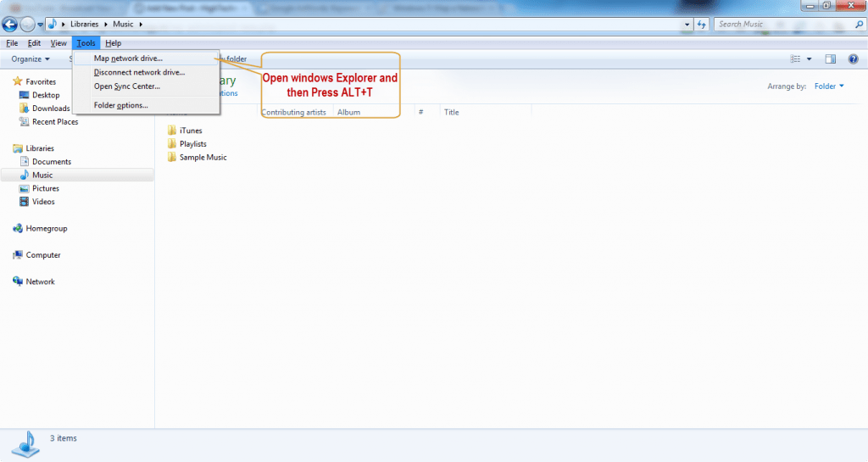
Task: Toggle the preview pane icon
Action: click(x=831, y=58)
